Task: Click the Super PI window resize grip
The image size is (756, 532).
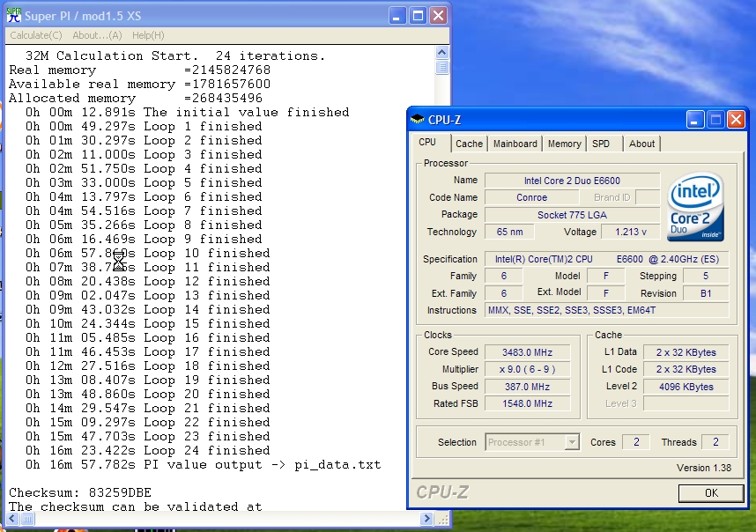Action: click(442, 519)
